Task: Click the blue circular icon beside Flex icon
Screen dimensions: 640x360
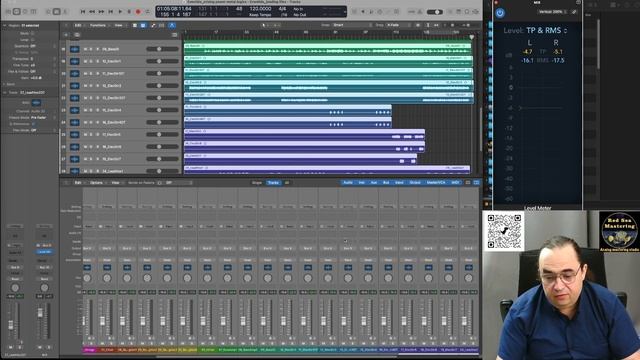Action: pos(172,25)
